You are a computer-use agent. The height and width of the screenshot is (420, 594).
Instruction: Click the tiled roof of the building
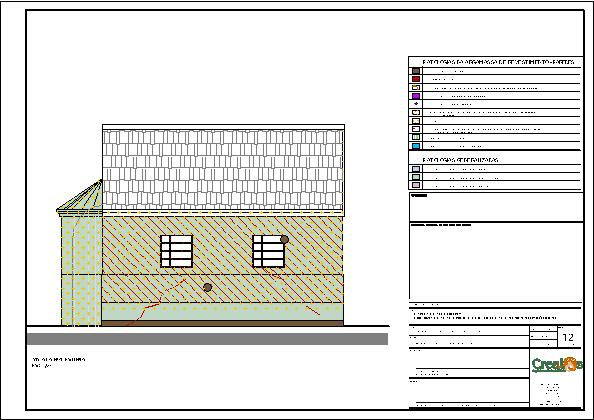[223, 170]
